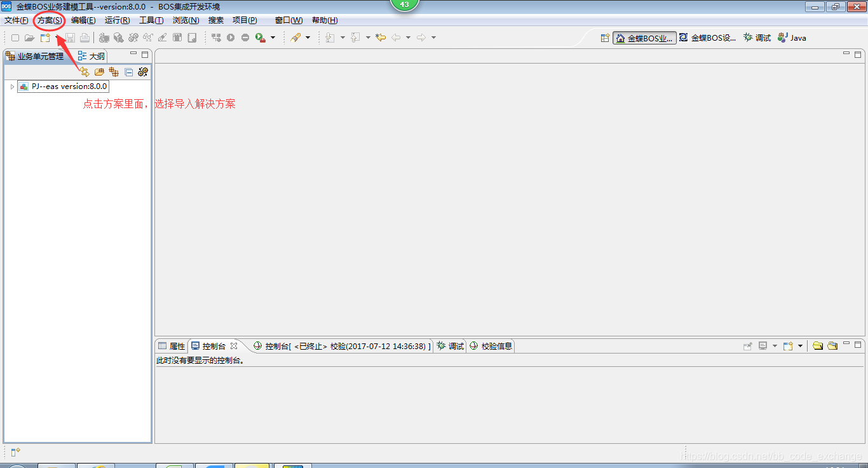Screen dimensions: 868x468
Task: Open the display selected console dropdown
Action: [x=775, y=346]
